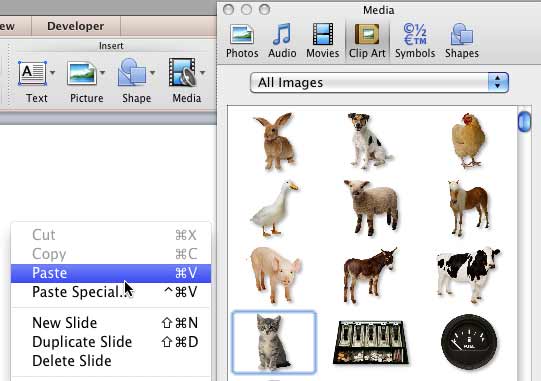The height and width of the screenshot is (381, 541).
Task: Select Clip Art tab in Media browser
Action: click(367, 41)
